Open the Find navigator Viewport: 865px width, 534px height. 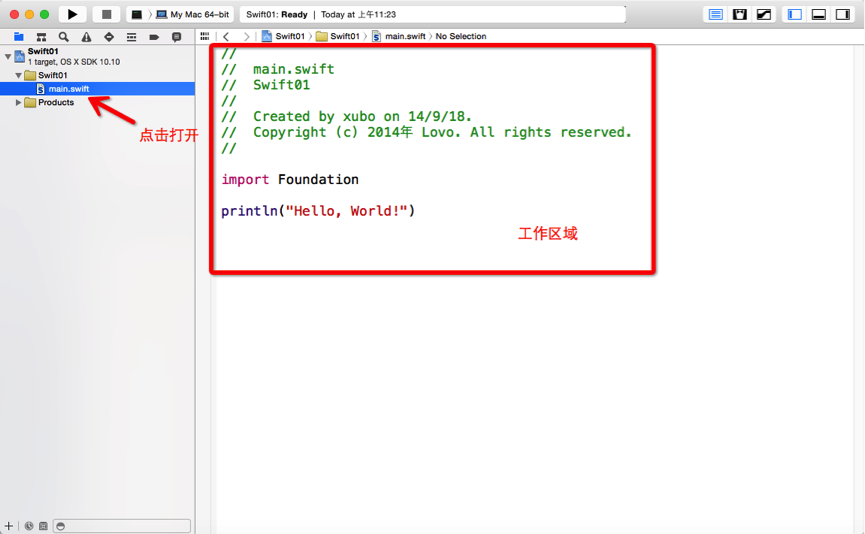coord(64,37)
